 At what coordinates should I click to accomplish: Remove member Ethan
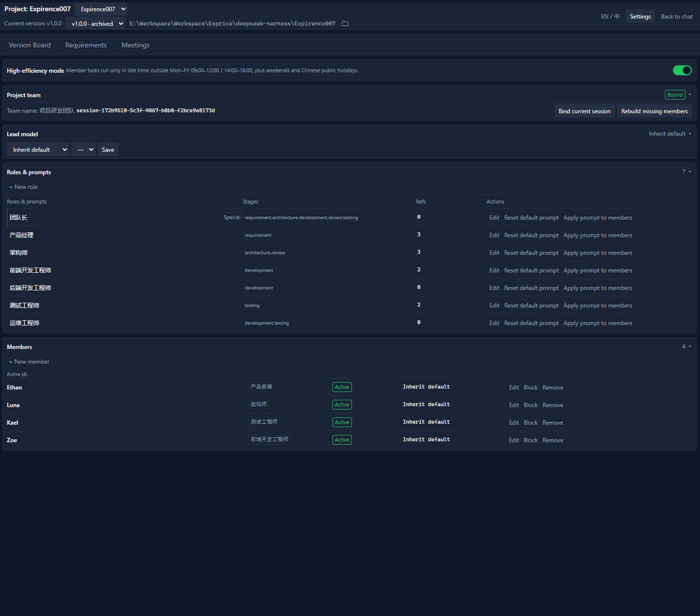(x=553, y=388)
